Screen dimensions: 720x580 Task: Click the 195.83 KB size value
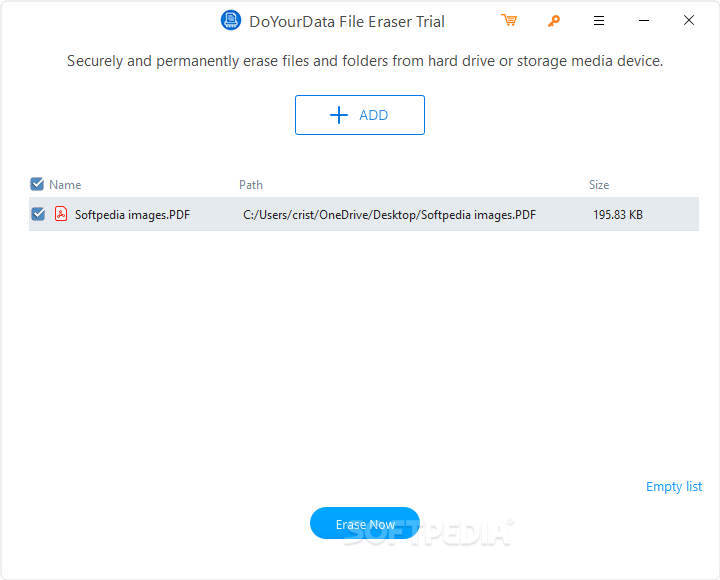pyautogui.click(x=618, y=214)
